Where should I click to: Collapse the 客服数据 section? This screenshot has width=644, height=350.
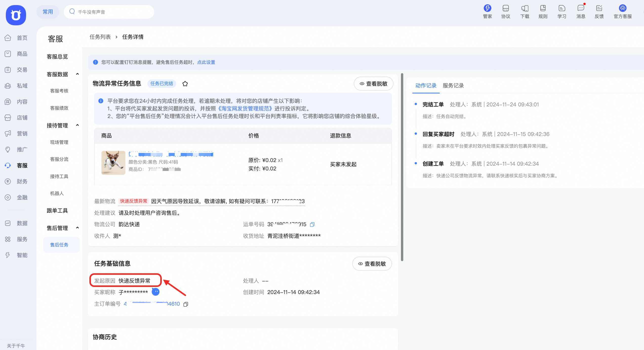pos(78,74)
